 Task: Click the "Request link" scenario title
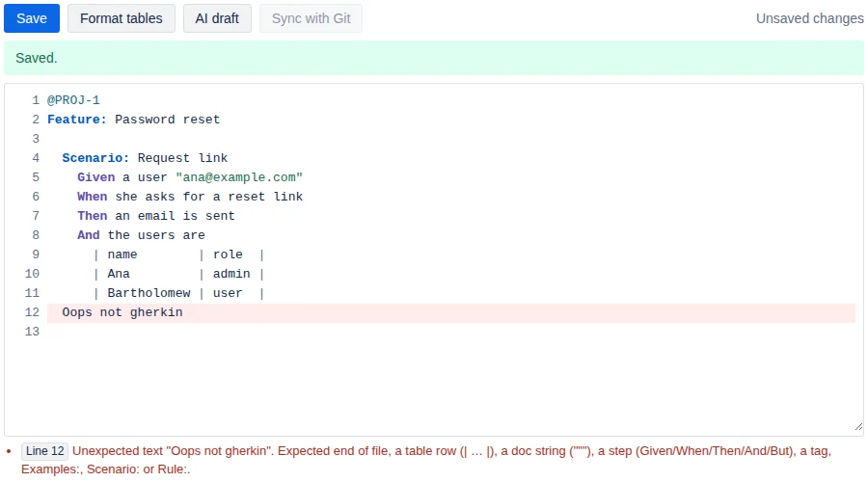click(x=182, y=158)
